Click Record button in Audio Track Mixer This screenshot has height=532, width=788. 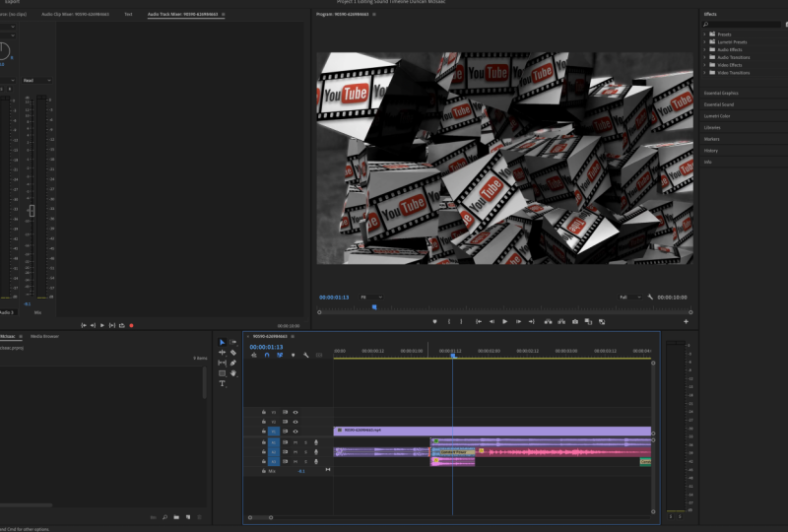pyautogui.click(x=131, y=325)
